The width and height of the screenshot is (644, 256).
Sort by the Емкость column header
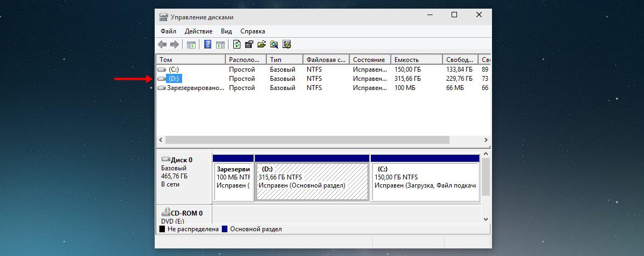point(417,60)
